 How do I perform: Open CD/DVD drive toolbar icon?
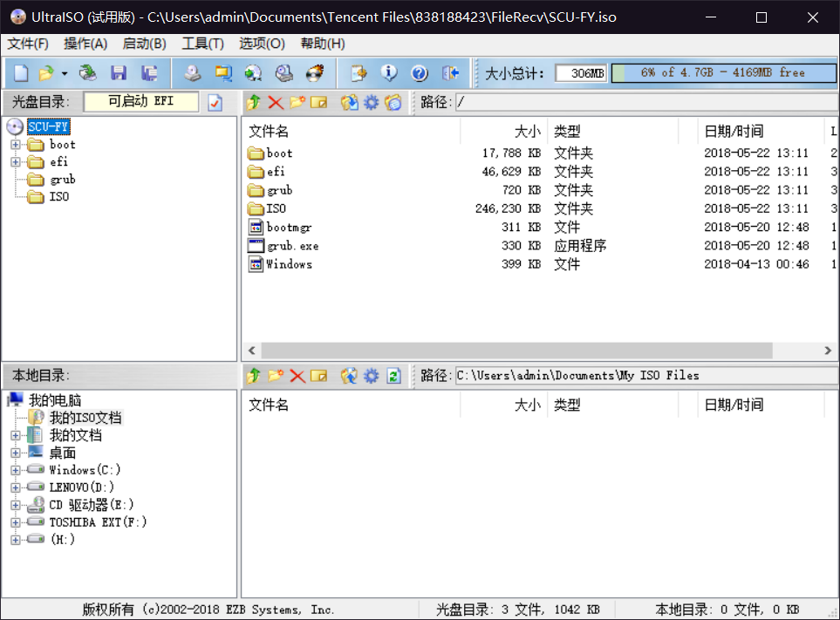[87, 73]
